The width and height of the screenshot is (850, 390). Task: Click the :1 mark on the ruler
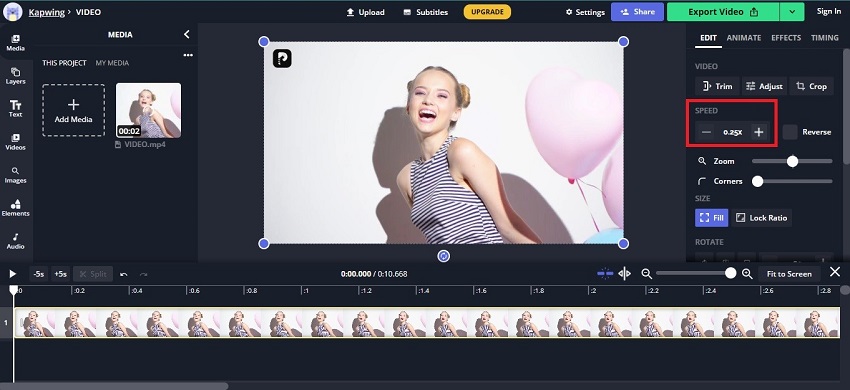(305, 291)
